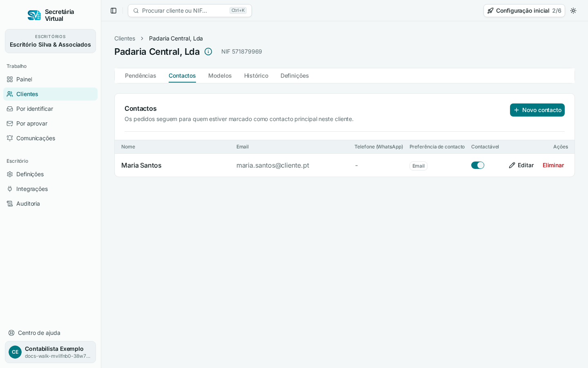The image size is (588, 368).
Task: Open Configuração inicial 2/6 setup button
Action: tap(524, 11)
